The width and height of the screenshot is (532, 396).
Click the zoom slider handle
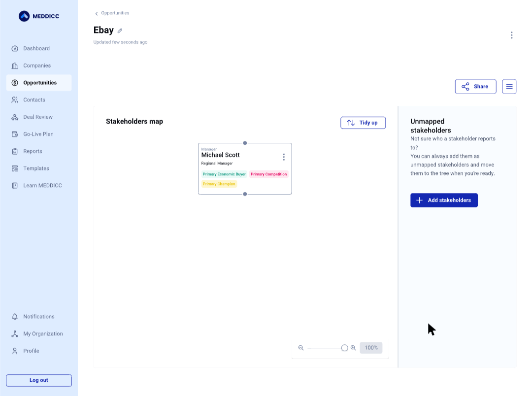coord(344,348)
